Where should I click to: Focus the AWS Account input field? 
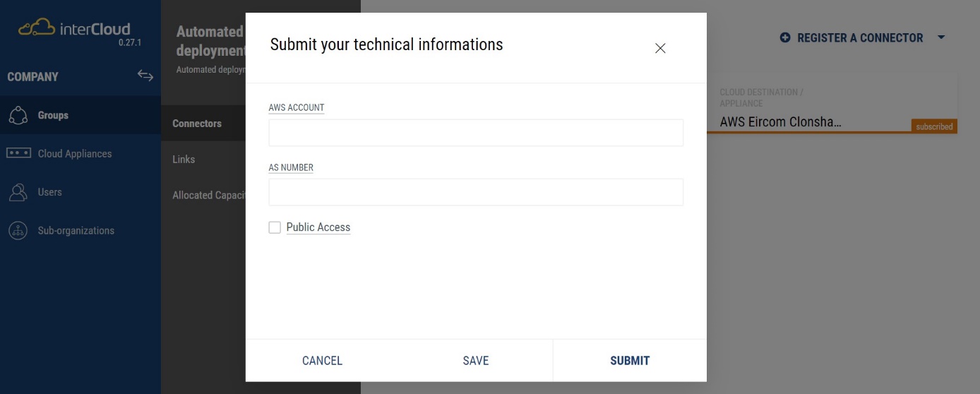pos(475,133)
